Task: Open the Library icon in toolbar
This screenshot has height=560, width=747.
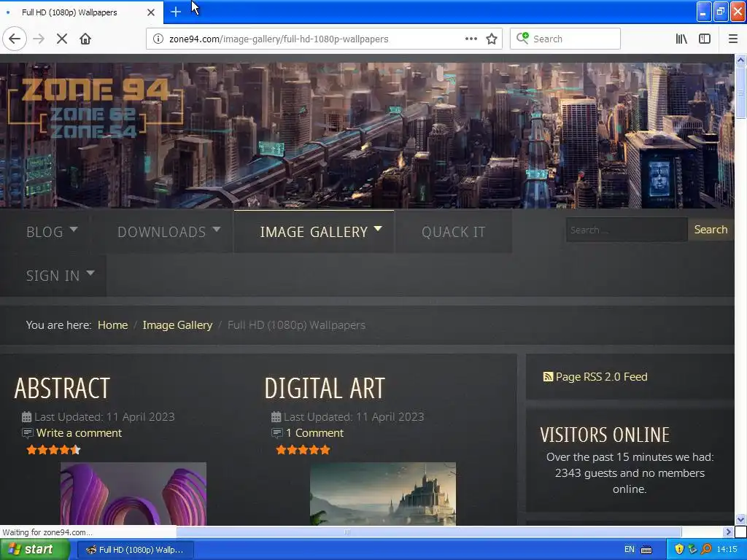Action: click(681, 39)
